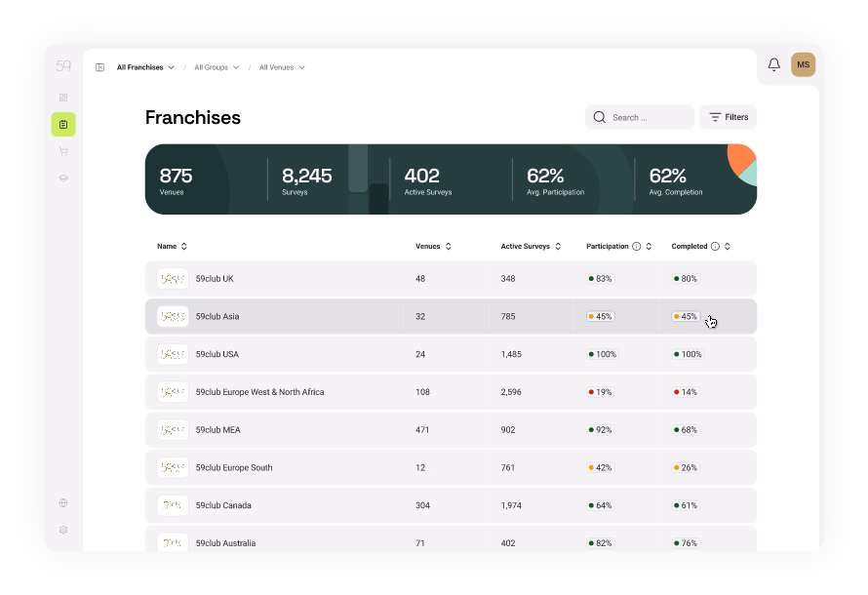The image size is (868, 595).
Task: Click the 14% completed badge
Action: coord(686,392)
